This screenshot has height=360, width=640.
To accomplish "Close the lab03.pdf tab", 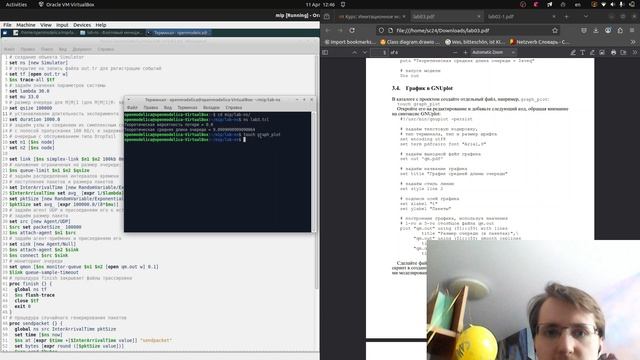I will click(x=479, y=17).
